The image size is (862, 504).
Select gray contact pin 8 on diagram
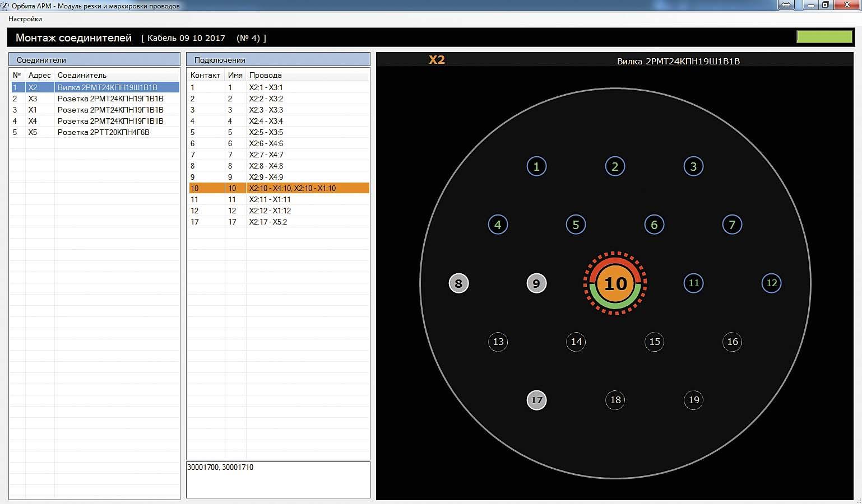[458, 283]
